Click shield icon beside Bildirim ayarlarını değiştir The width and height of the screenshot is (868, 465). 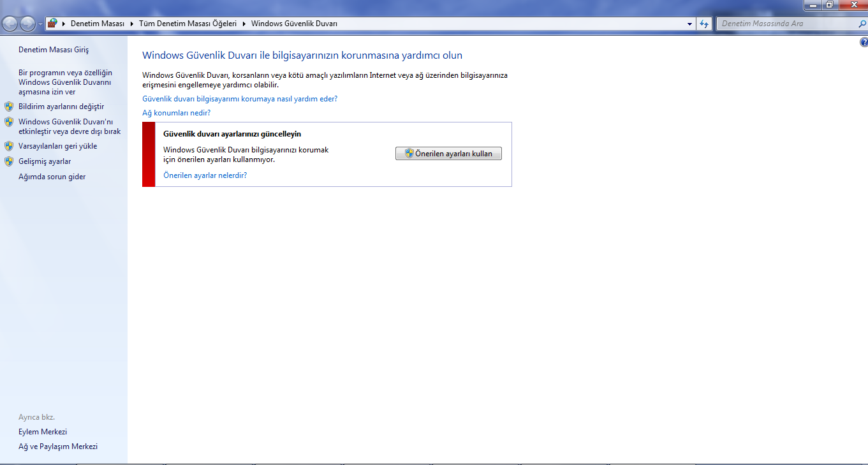coord(9,107)
